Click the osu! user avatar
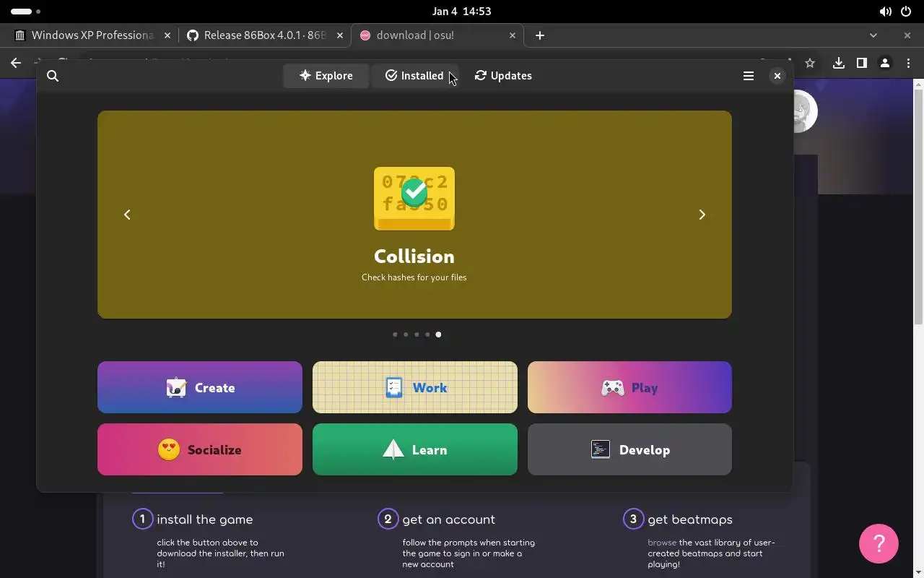 coord(805,111)
